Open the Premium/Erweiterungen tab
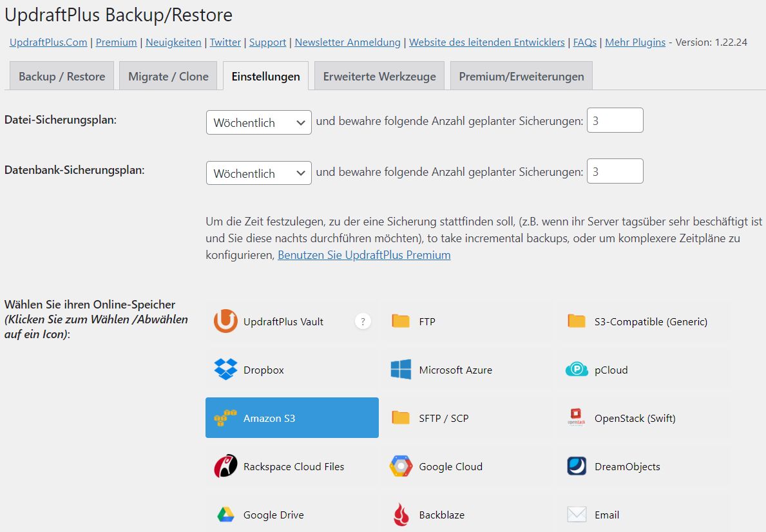This screenshot has height=532, width=766. [521, 76]
